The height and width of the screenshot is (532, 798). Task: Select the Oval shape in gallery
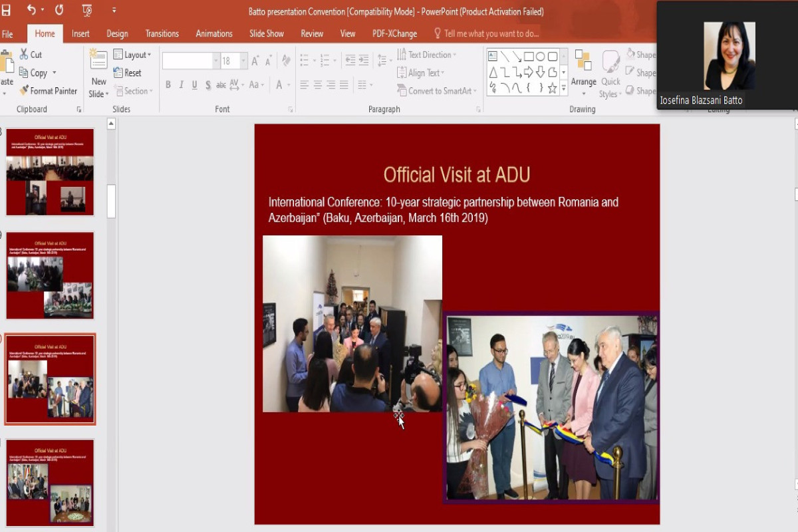[541, 57]
